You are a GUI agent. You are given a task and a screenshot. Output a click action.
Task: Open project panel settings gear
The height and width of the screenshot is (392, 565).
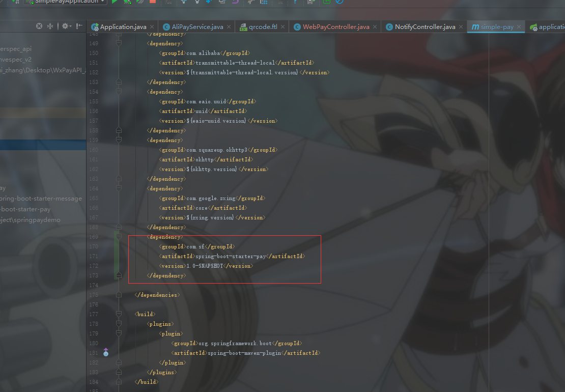[66, 26]
